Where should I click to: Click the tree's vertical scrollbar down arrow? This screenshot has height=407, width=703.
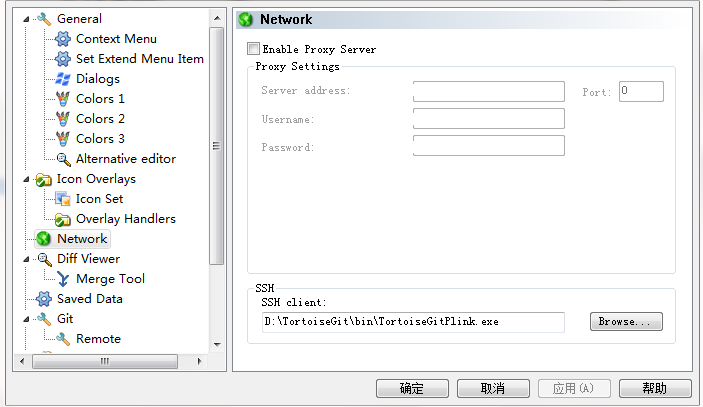217,345
